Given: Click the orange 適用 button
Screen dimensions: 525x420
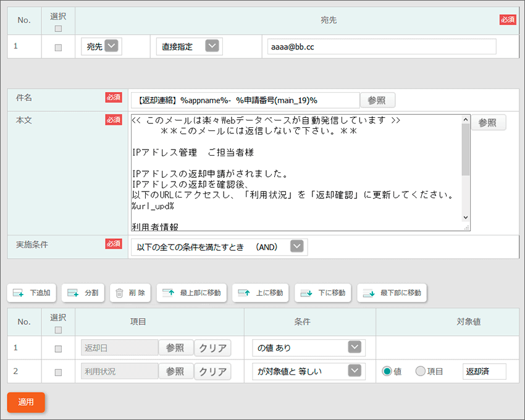Looking at the screenshot, I should coord(26,402).
